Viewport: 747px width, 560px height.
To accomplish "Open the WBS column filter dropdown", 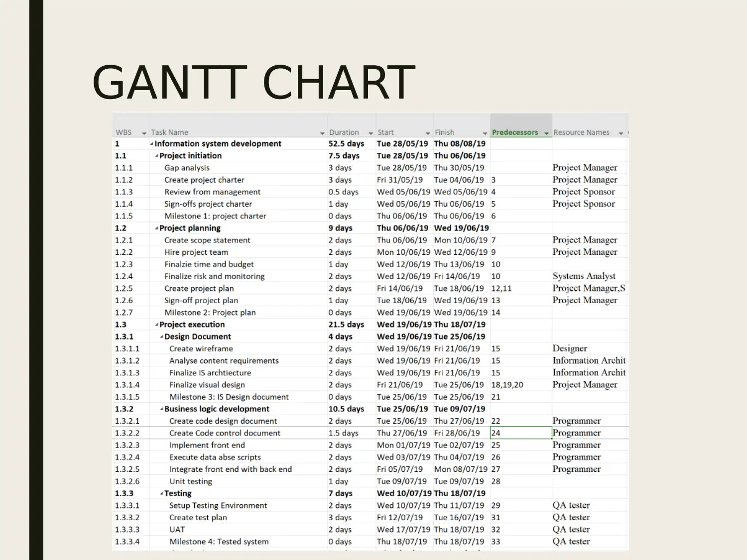I will tap(144, 133).
